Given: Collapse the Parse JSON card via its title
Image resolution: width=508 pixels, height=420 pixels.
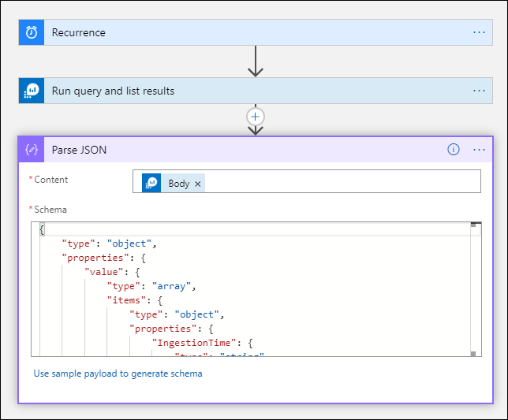Looking at the screenshot, I should (x=79, y=150).
